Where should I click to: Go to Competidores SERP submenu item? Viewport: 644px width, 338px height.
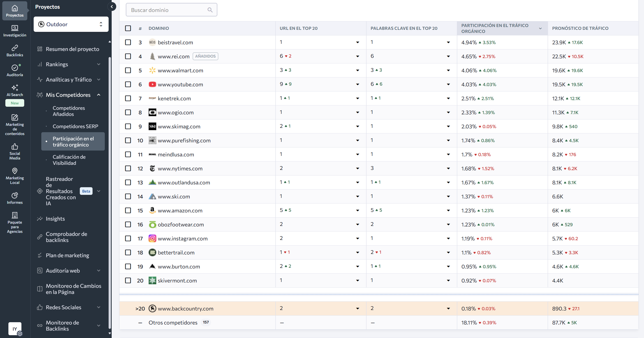75,126
